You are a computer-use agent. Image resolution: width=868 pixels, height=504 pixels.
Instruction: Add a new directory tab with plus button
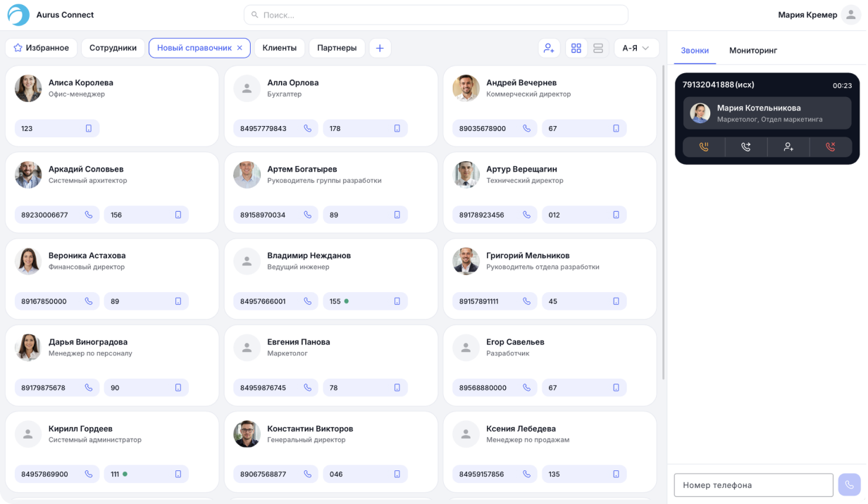tap(380, 48)
